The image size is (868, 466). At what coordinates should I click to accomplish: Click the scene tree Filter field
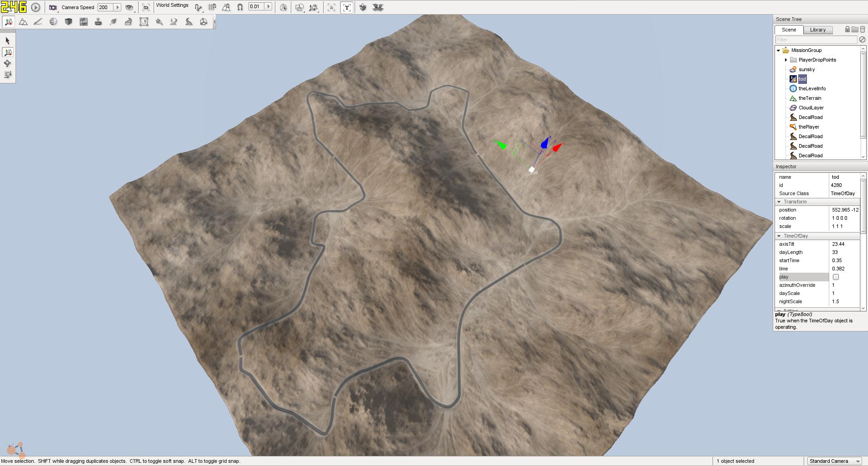click(x=816, y=40)
